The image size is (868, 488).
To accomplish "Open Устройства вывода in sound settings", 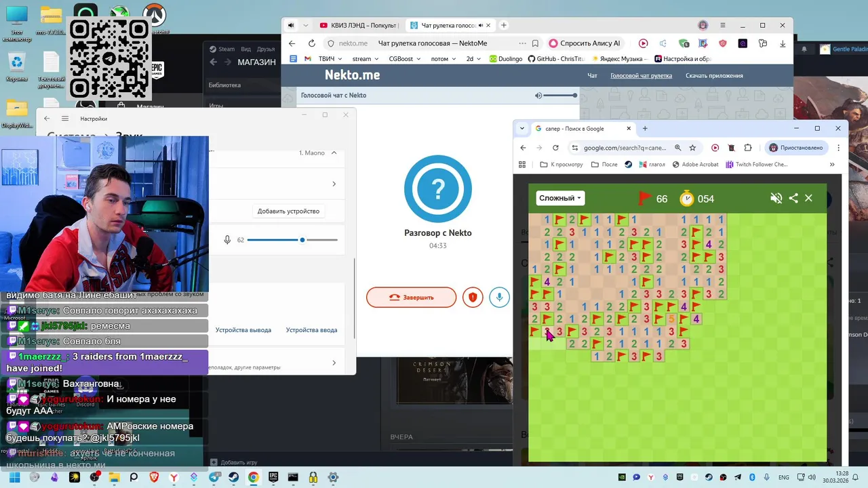I will coord(243,330).
